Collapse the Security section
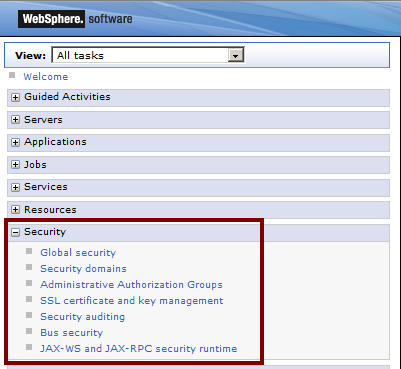This screenshot has height=369, width=401. [x=15, y=232]
